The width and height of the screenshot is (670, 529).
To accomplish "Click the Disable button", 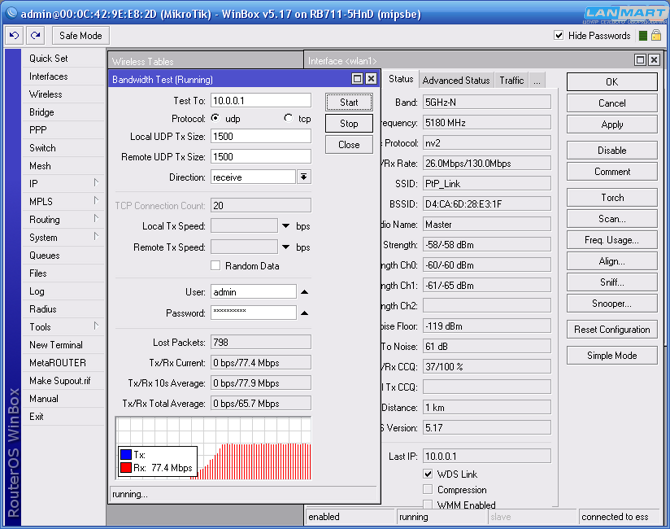I will point(612,150).
